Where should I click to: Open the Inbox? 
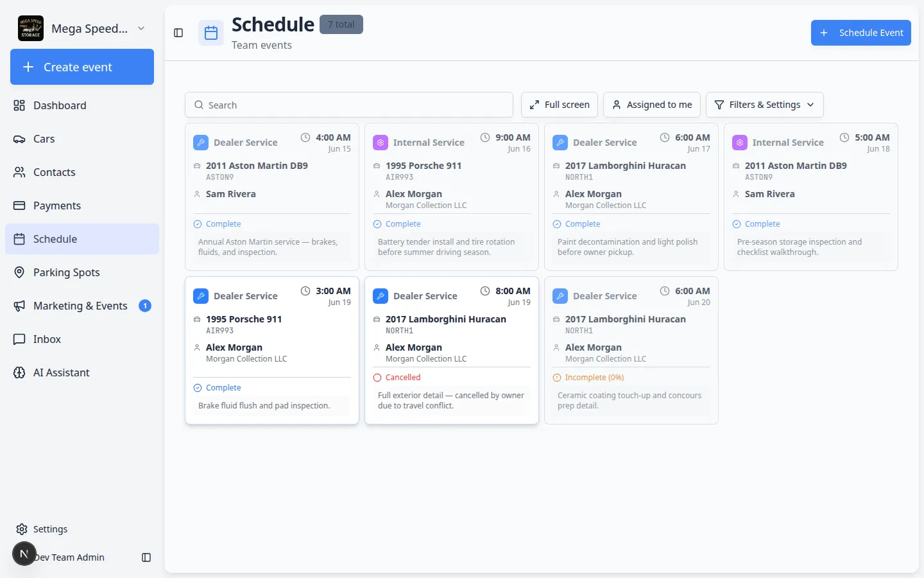point(82,339)
